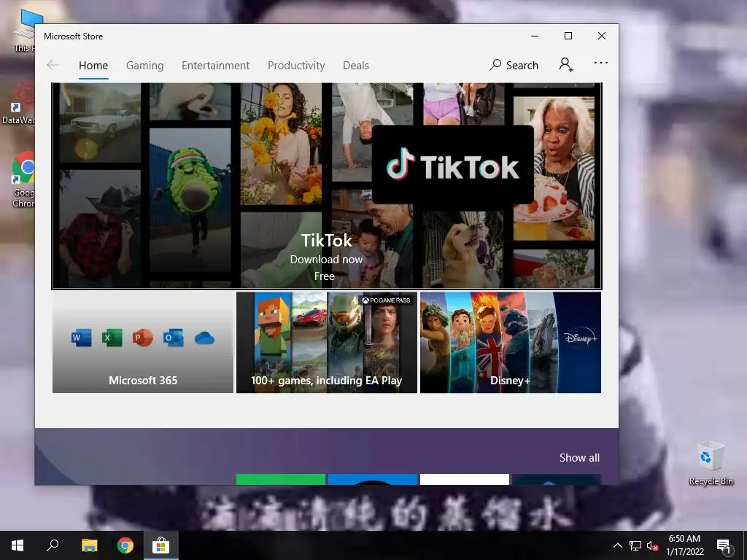The height and width of the screenshot is (560, 747).
Task: Click the Outlook icon in Microsoft 365 tile
Action: point(173,338)
